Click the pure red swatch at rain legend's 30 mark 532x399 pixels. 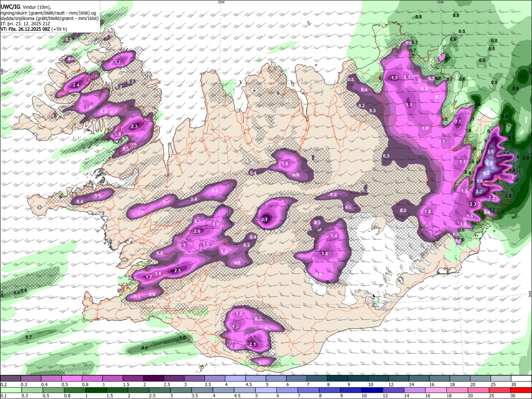(521, 390)
